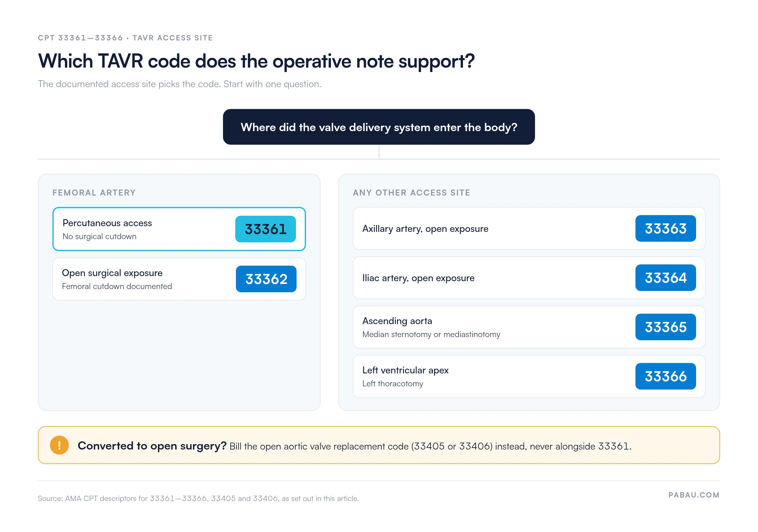Click the 33365 ascending aorta code badge
The width and height of the screenshot is (758, 532).
click(x=665, y=327)
